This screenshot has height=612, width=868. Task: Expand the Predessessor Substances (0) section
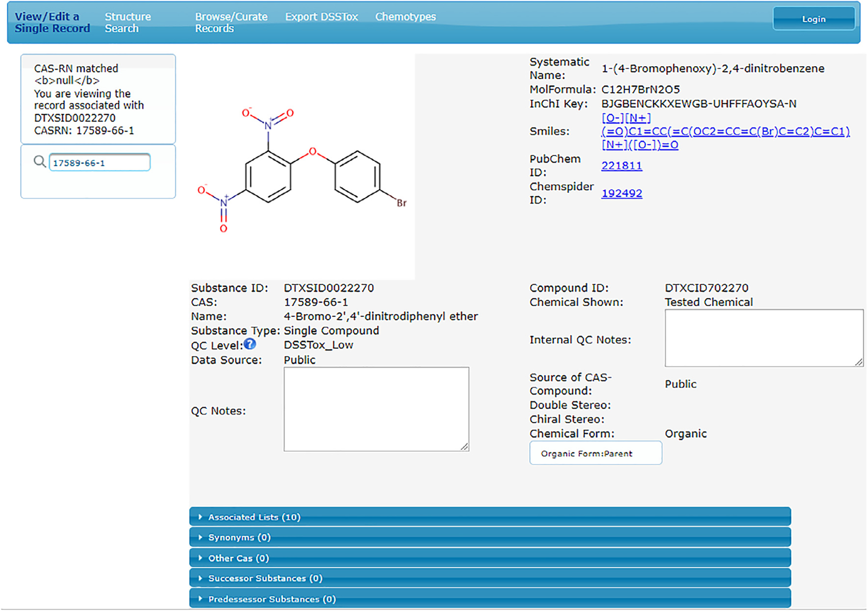click(x=490, y=599)
